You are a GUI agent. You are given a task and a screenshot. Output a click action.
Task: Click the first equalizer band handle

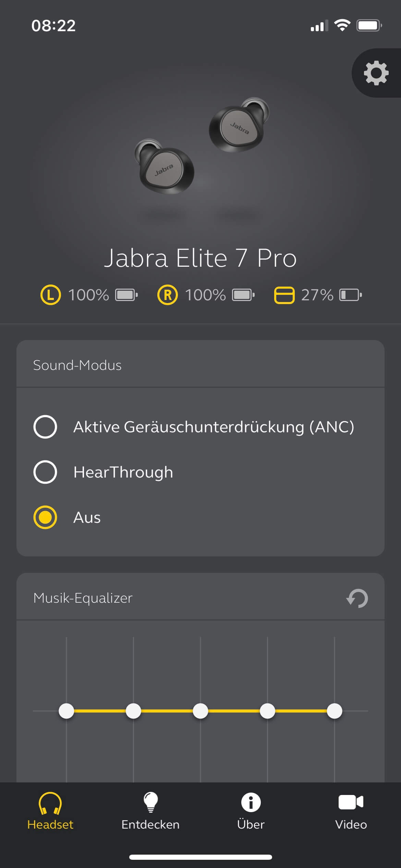point(66,711)
